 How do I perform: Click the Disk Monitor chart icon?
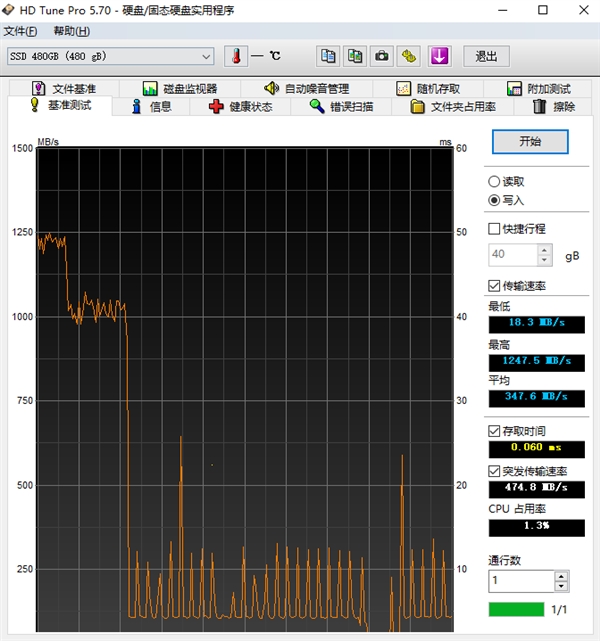click(150, 88)
